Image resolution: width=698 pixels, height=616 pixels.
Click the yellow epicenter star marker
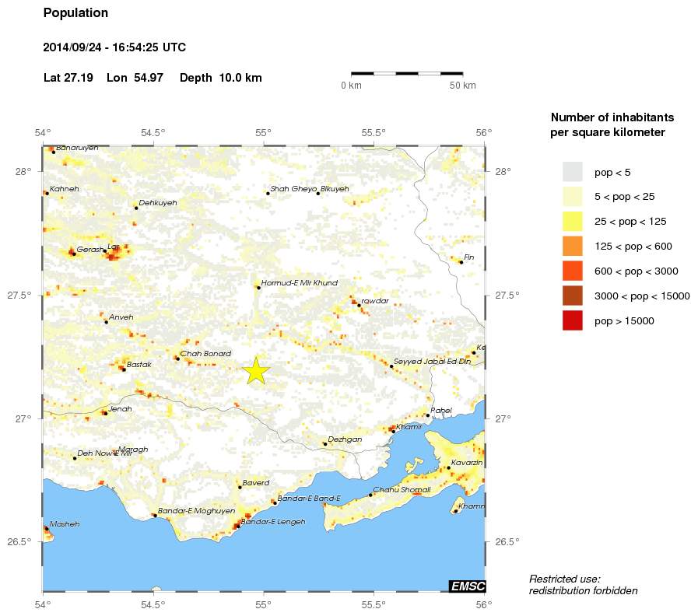pyautogui.click(x=256, y=370)
